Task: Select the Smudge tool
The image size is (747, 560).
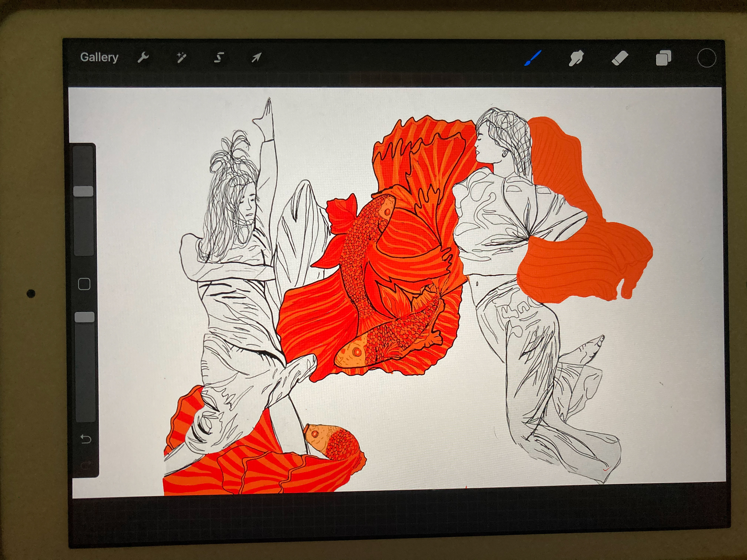Action: point(576,58)
